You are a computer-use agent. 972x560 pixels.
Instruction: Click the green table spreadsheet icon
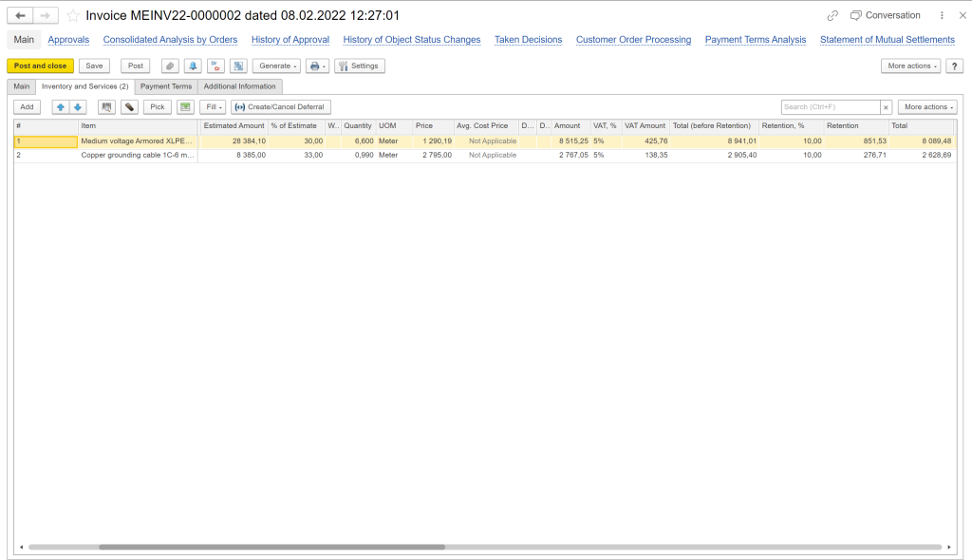pyautogui.click(x=185, y=107)
